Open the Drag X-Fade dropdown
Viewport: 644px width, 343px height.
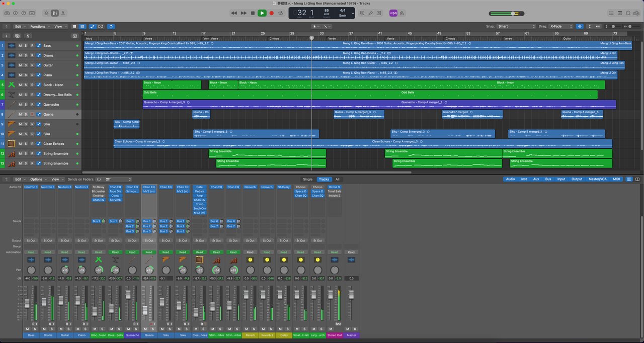(x=561, y=26)
